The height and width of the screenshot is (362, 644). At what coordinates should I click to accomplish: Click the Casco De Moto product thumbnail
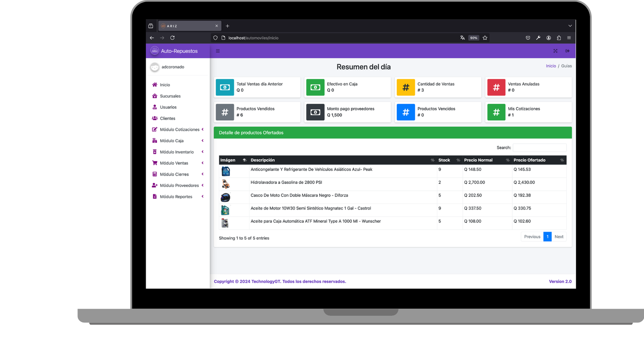[x=225, y=197]
